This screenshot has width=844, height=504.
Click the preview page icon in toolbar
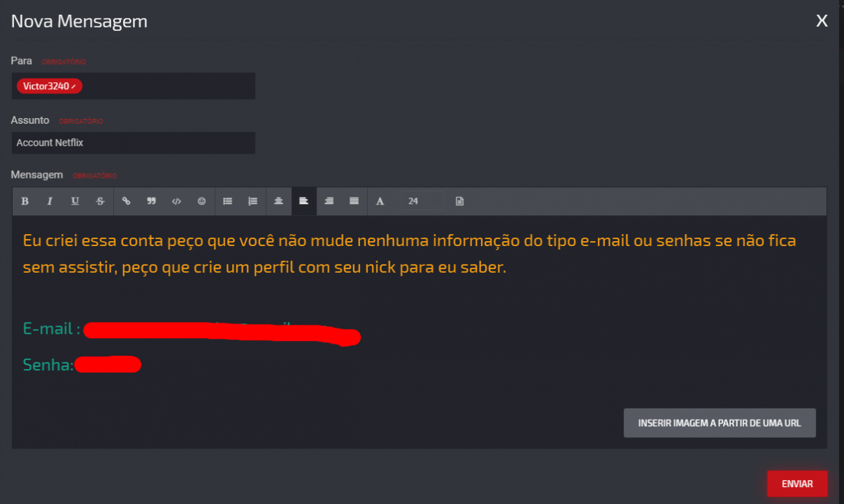click(459, 201)
